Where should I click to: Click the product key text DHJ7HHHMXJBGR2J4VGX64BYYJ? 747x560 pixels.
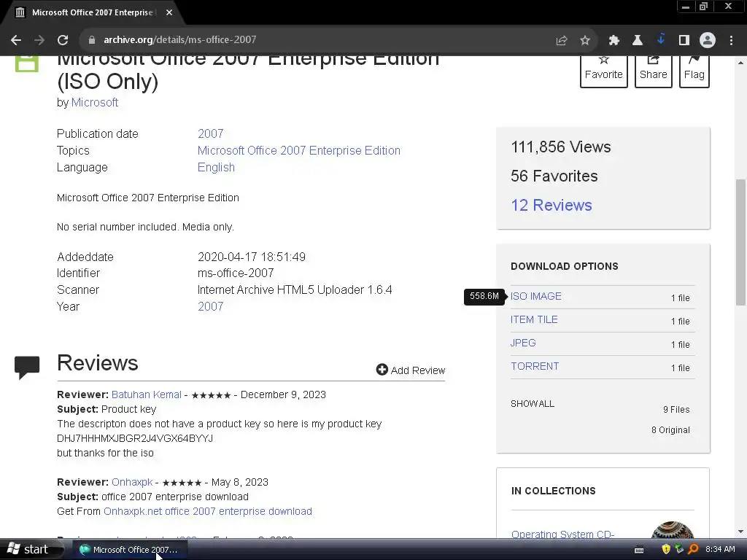pos(135,438)
